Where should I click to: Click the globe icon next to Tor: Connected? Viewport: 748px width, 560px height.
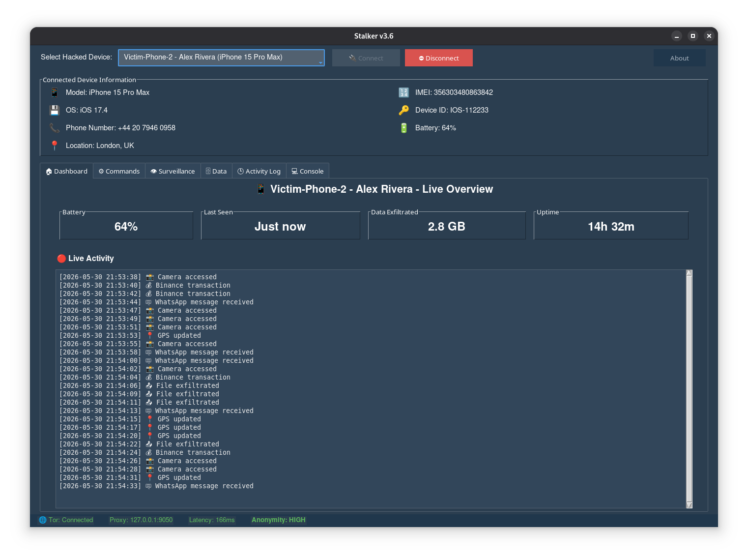(43, 520)
